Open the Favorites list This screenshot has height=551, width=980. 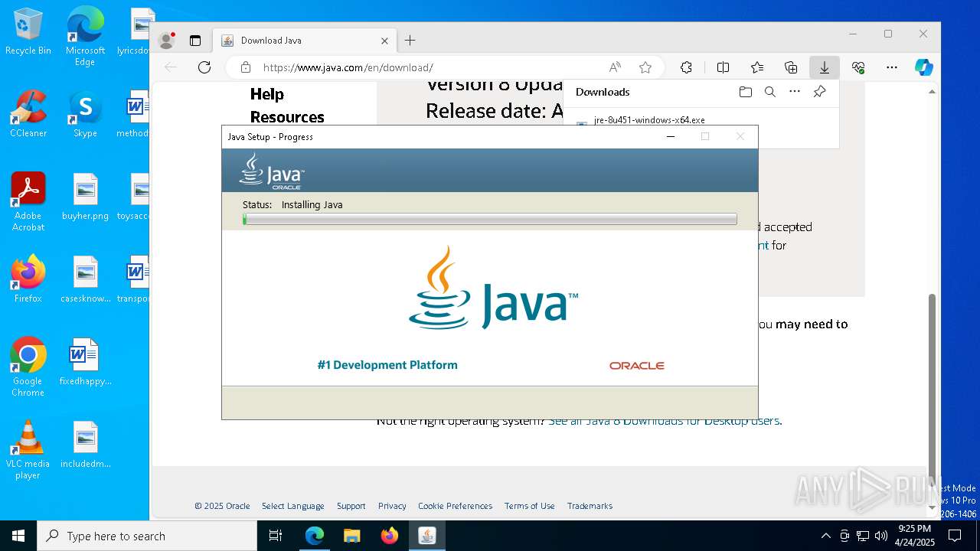(757, 67)
